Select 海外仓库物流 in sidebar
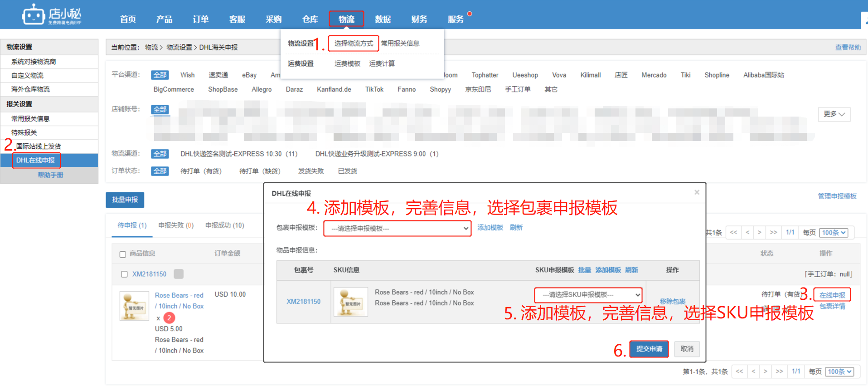 click(x=30, y=89)
